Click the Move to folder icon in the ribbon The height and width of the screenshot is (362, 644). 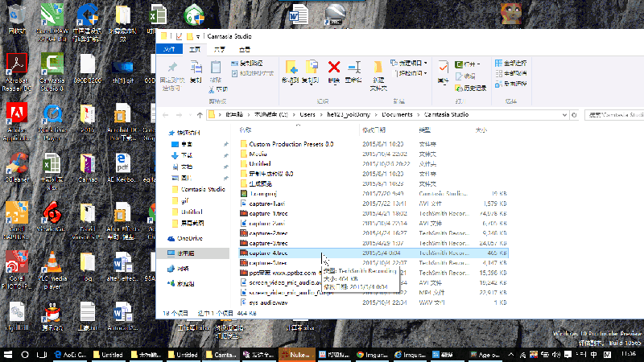291,68
